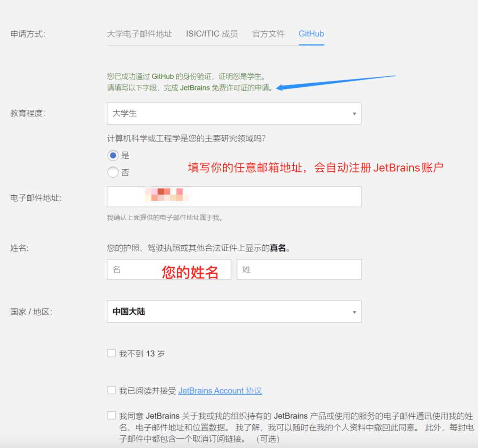Expand the 国家/地区 dropdown showing 中国大陆
This screenshot has height=448, width=478.
tap(234, 311)
